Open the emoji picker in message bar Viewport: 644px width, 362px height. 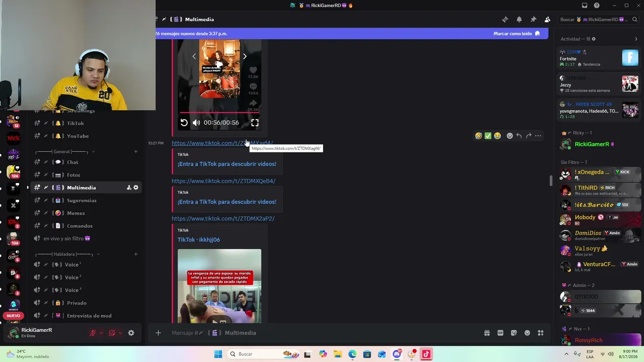[527, 333]
